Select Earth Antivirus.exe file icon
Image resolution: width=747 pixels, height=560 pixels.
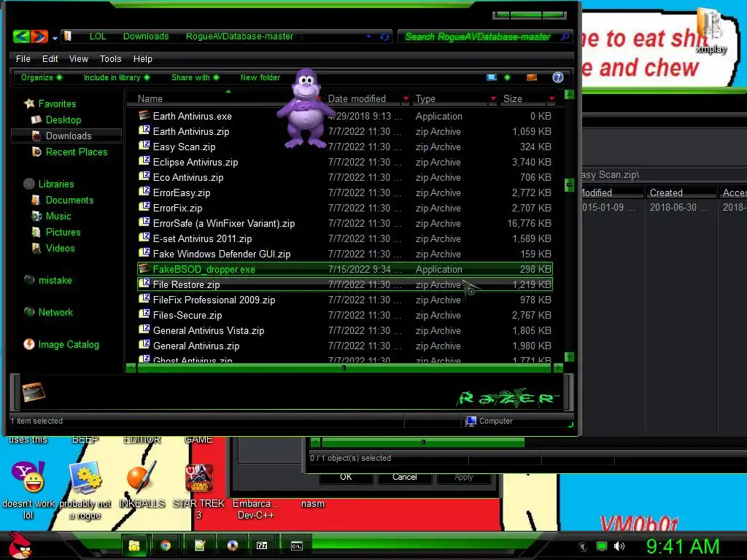(144, 115)
